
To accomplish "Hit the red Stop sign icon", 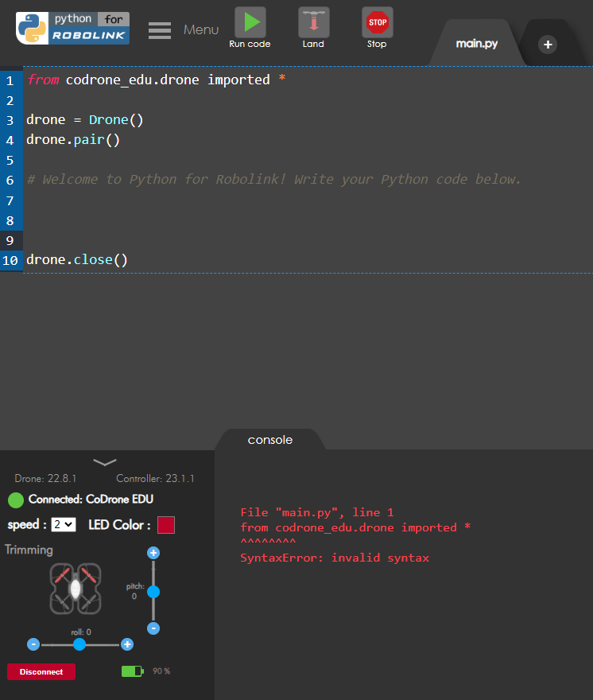I will (x=377, y=22).
